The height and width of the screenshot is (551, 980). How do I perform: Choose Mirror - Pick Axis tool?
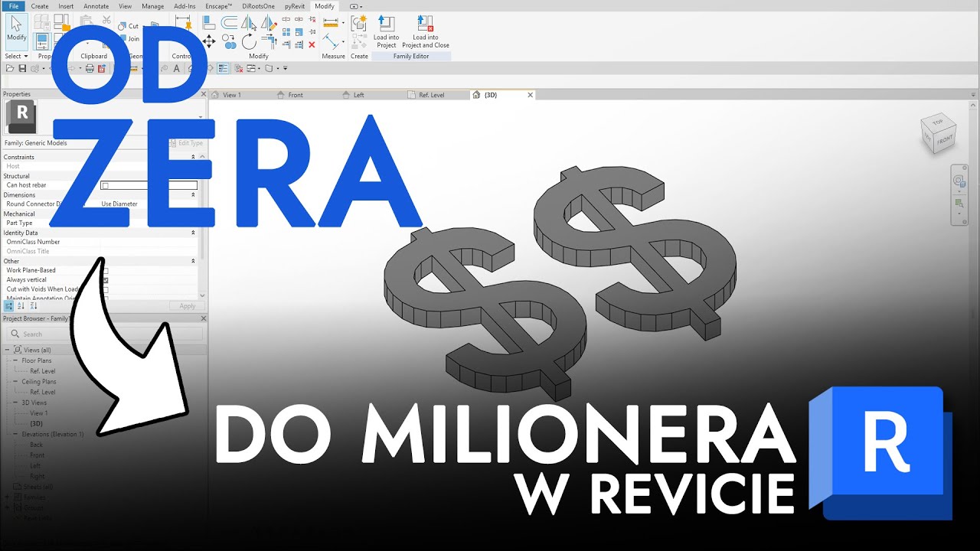[x=249, y=23]
